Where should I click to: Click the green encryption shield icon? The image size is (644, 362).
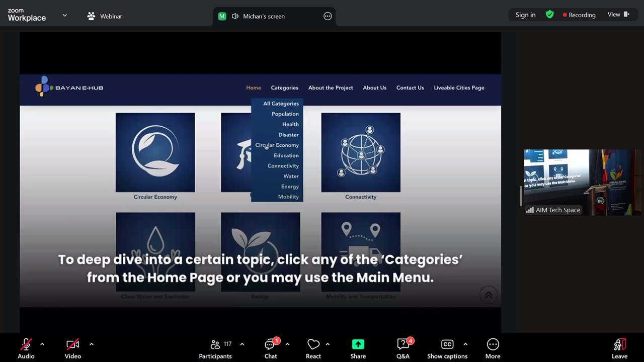tap(550, 15)
